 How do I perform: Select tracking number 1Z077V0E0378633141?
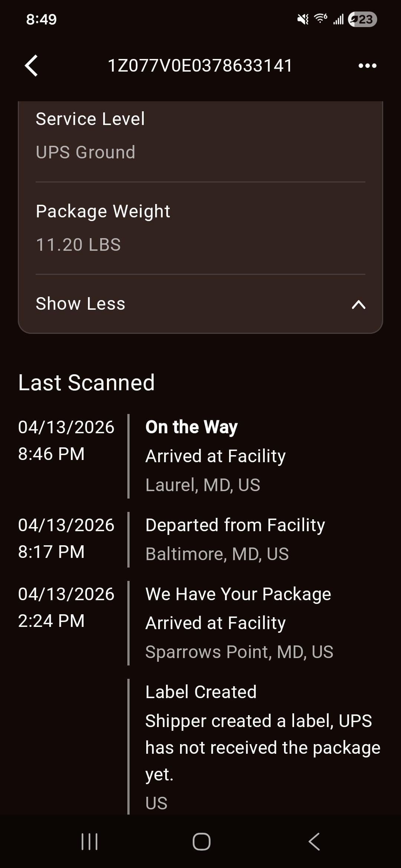pyautogui.click(x=200, y=66)
